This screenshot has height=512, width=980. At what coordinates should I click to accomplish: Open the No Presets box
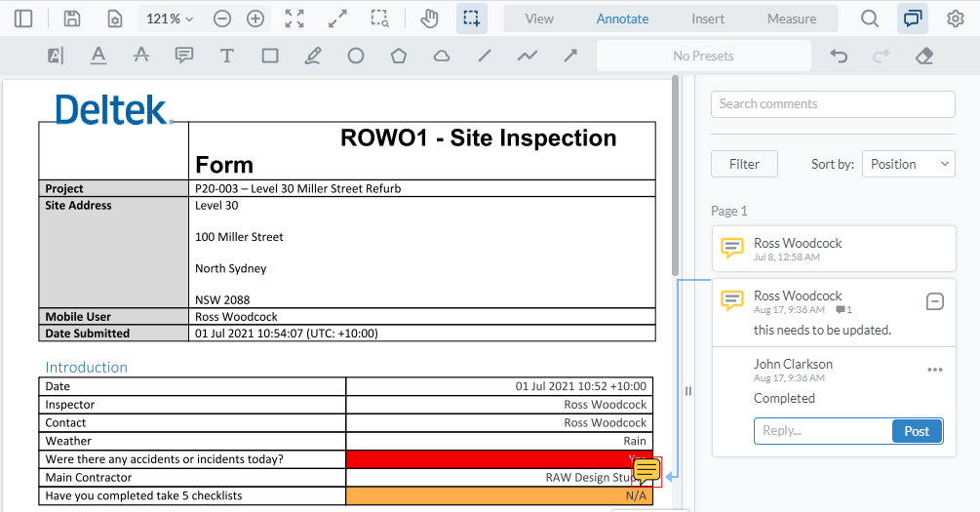[x=704, y=56]
